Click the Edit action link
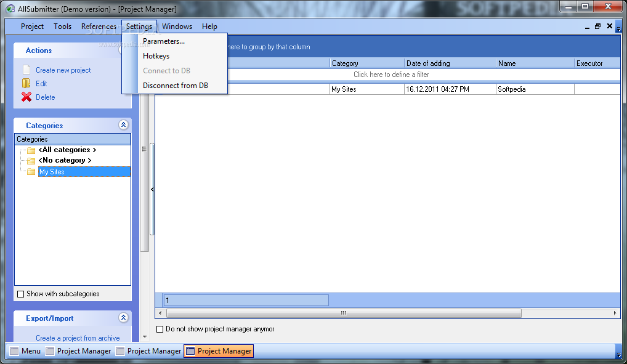The height and width of the screenshot is (364, 627). (41, 84)
